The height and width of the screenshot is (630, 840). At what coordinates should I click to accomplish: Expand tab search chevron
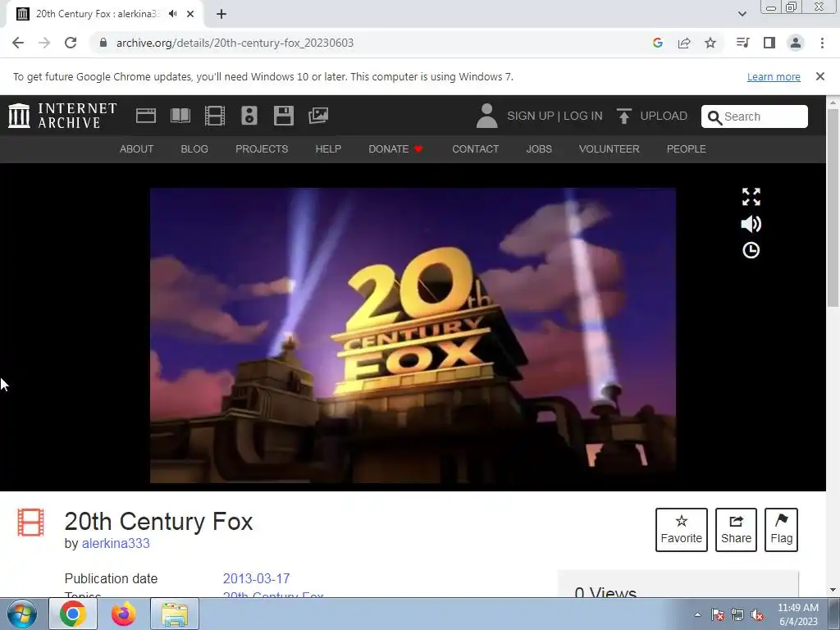[742, 14]
